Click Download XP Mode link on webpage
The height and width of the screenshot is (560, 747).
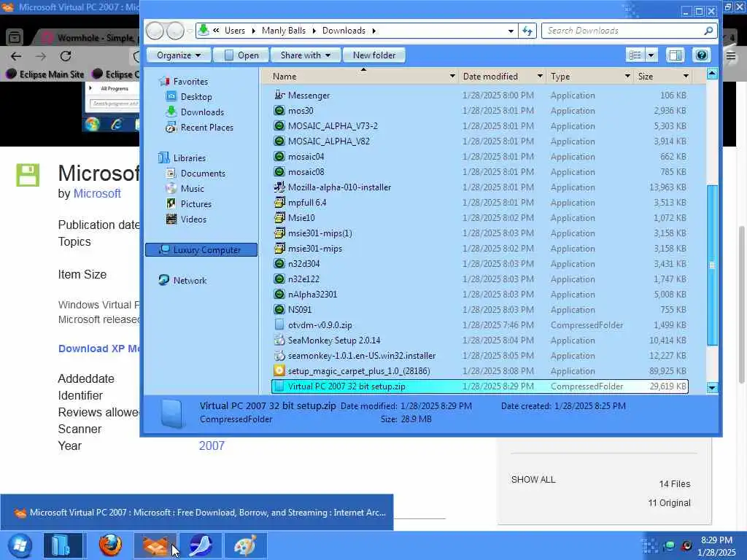point(98,349)
